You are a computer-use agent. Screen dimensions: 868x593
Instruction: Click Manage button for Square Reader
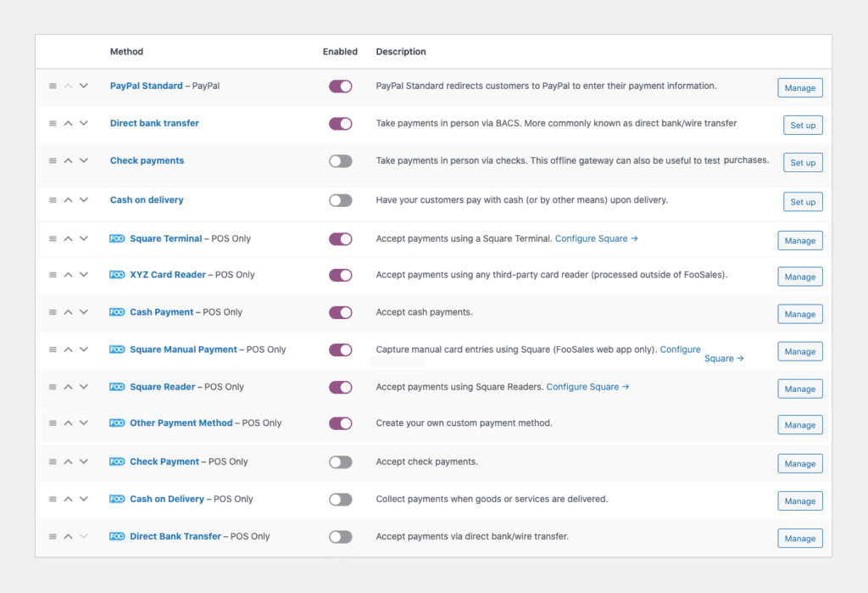coord(800,389)
